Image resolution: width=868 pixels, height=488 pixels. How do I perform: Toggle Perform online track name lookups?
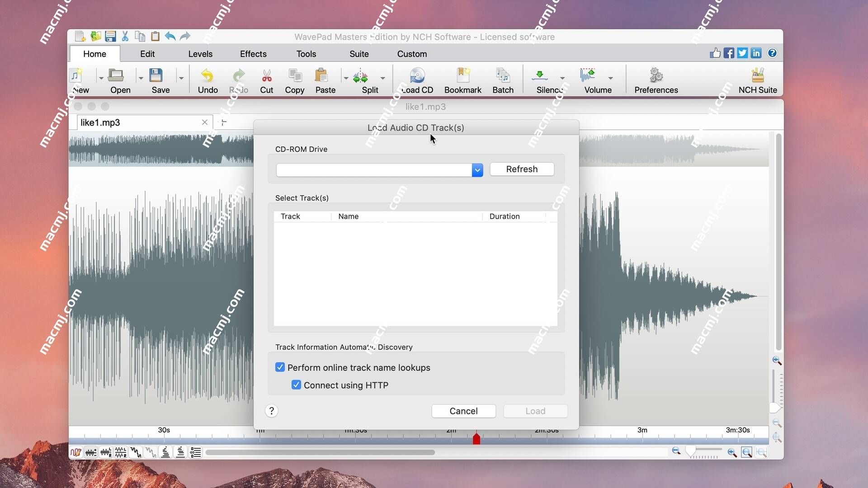pyautogui.click(x=280, y=367)
